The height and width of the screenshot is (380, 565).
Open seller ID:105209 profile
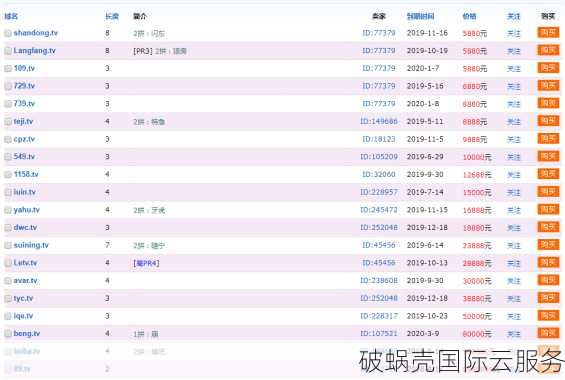tap(379, 157)
